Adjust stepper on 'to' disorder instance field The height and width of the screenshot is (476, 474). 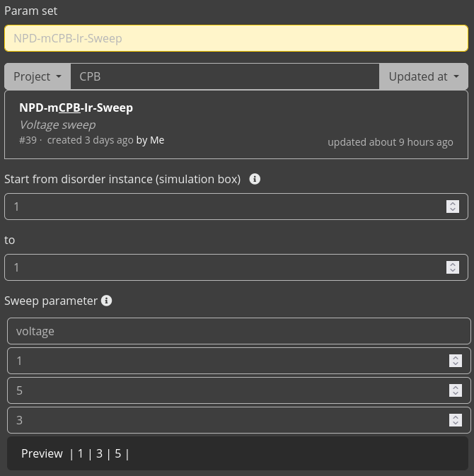(x=453, y=267)
